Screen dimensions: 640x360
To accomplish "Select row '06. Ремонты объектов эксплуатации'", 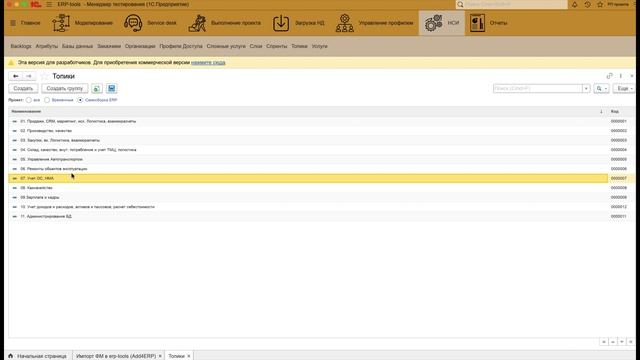I will tap(308, 169).
